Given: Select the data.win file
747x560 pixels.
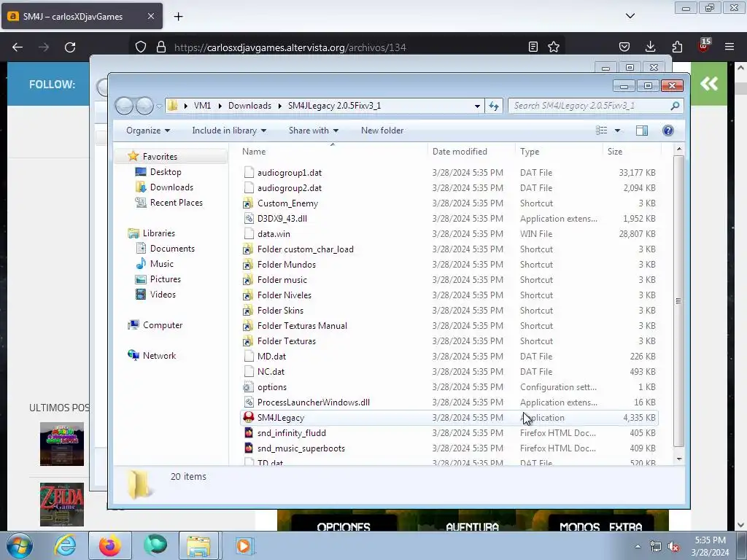Looking at the screenshot, I should coord(274,234).
